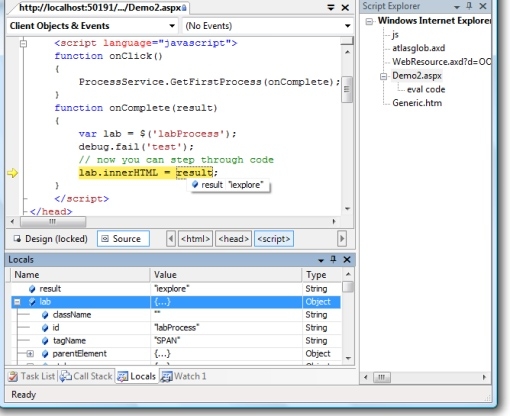Image resolution: width=510 pixels, height=416 pixels.
Task: Click the editor horizontal scroll left arrow
Action: [12, 222]
